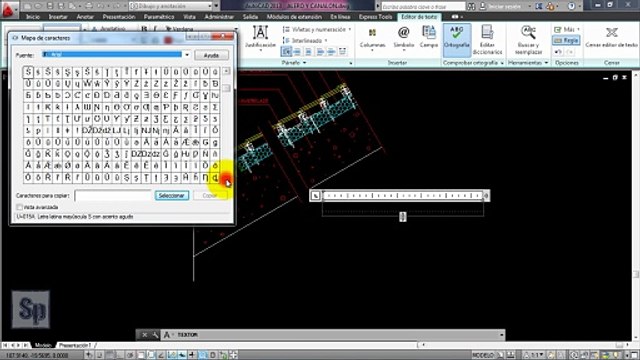
Task: Select the second paragraph alignment icon
Action: [x=297, y=51]
